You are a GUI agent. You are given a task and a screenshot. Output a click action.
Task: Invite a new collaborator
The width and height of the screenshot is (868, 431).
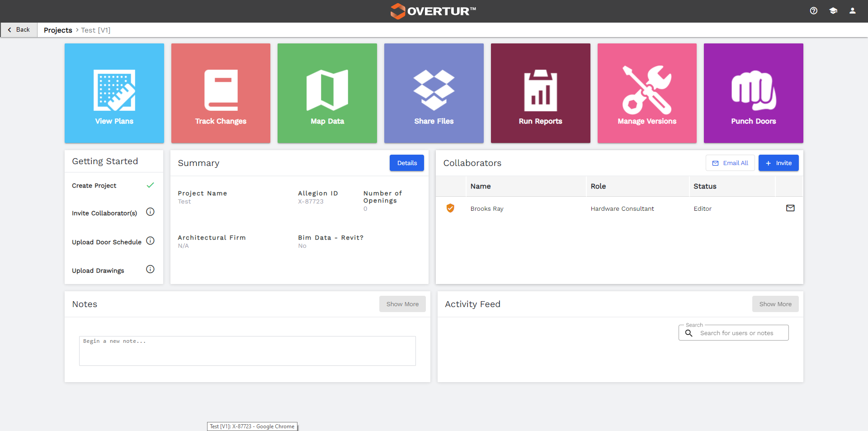point(778,163)
